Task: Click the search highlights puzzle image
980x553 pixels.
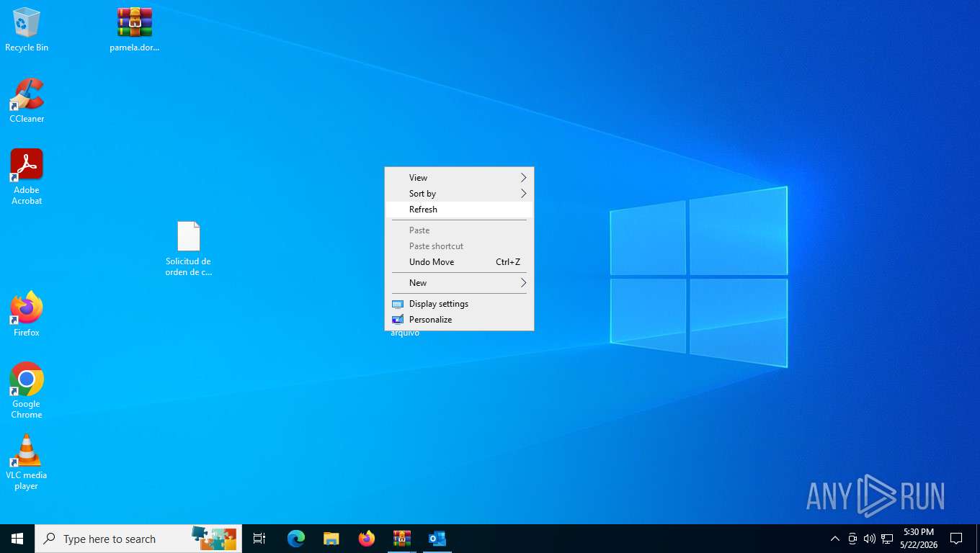Action: tap(214, 538)
